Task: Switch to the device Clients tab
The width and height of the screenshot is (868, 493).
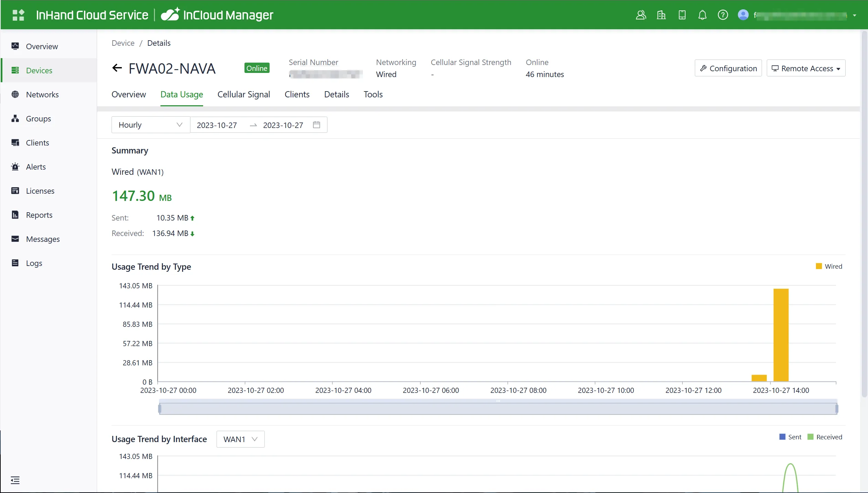Action: point(297,94)
